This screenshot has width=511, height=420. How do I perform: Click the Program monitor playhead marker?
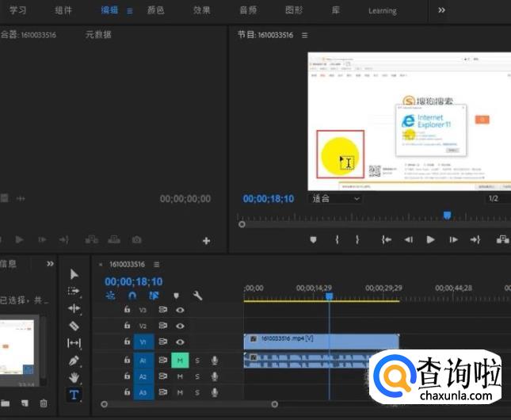[447, 215]
